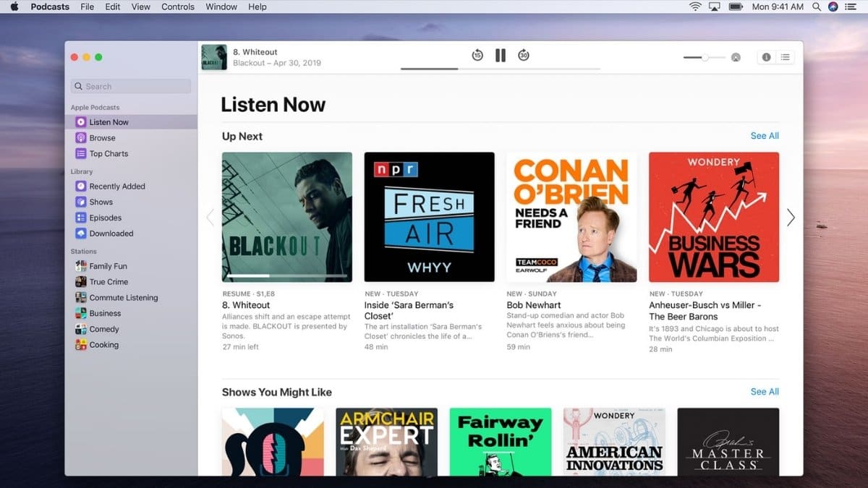Image resolution: width=868 pixels, height=488 pixels.
Task: Click the Search field in the sidebar
Action: coord(131,86)
